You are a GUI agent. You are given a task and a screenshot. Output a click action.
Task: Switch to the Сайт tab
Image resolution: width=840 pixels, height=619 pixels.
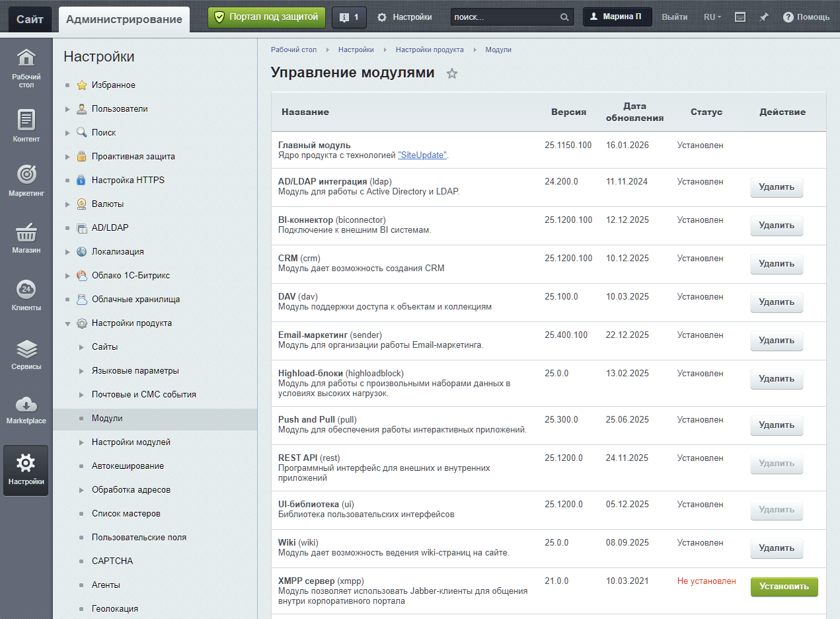coord(30,19)
